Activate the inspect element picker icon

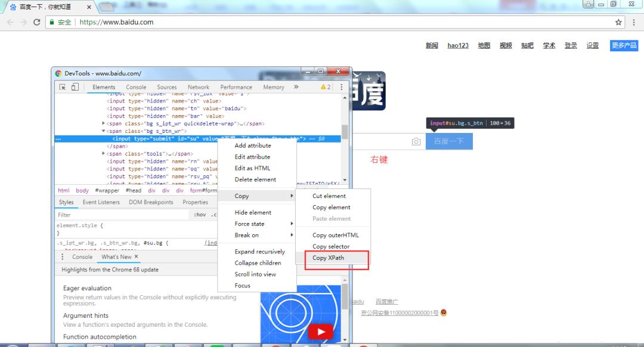(x=63, y=87)
